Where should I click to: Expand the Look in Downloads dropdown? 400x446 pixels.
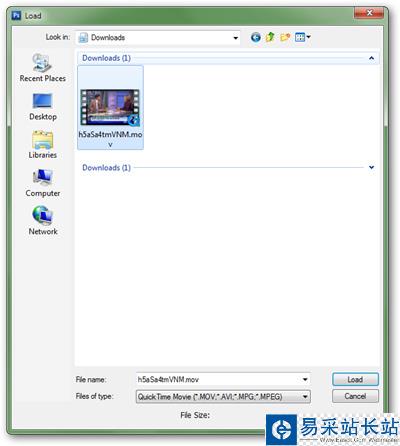click(x=236, y=38)
